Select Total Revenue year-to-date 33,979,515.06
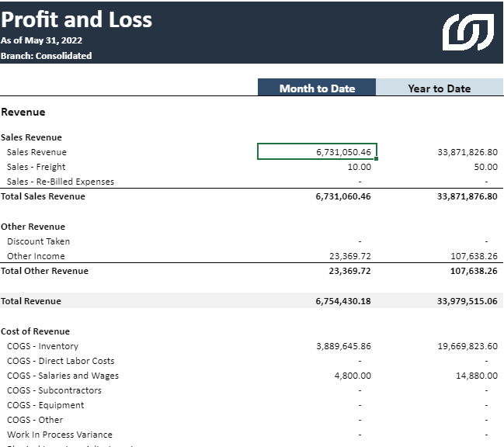This screenshot has height=447, width=504. 467,301
